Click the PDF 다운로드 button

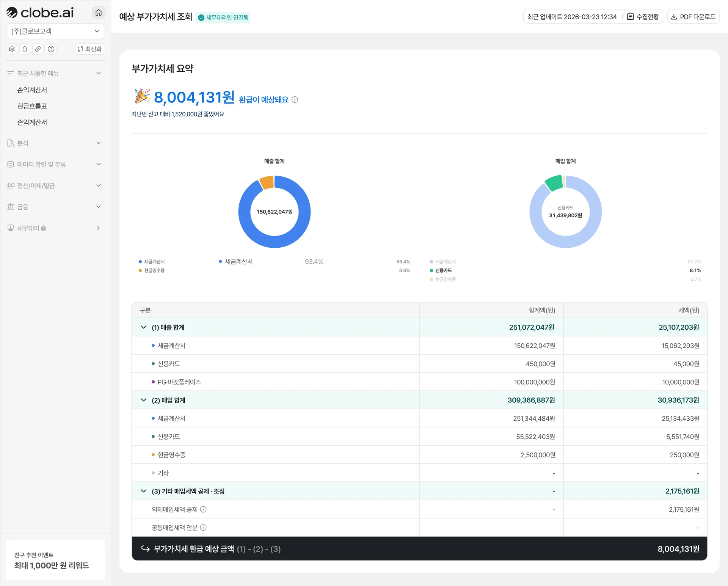(x=693, y=17)
